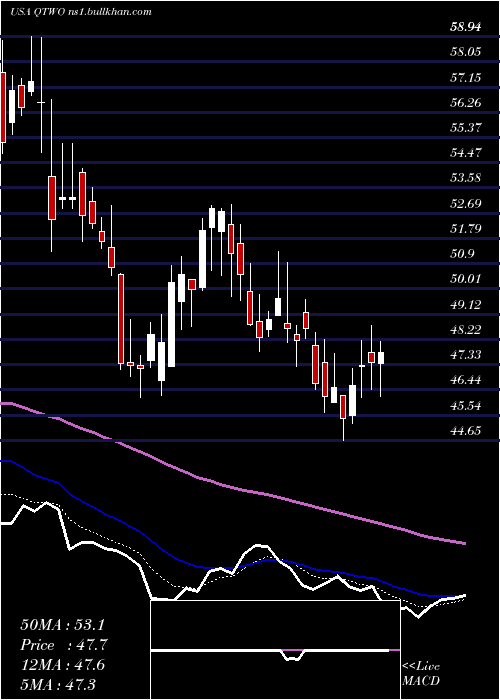Screen dimensions: 500x700
Task: Click the 5MA : 47.3 legend text
Action: pos(59,684)
